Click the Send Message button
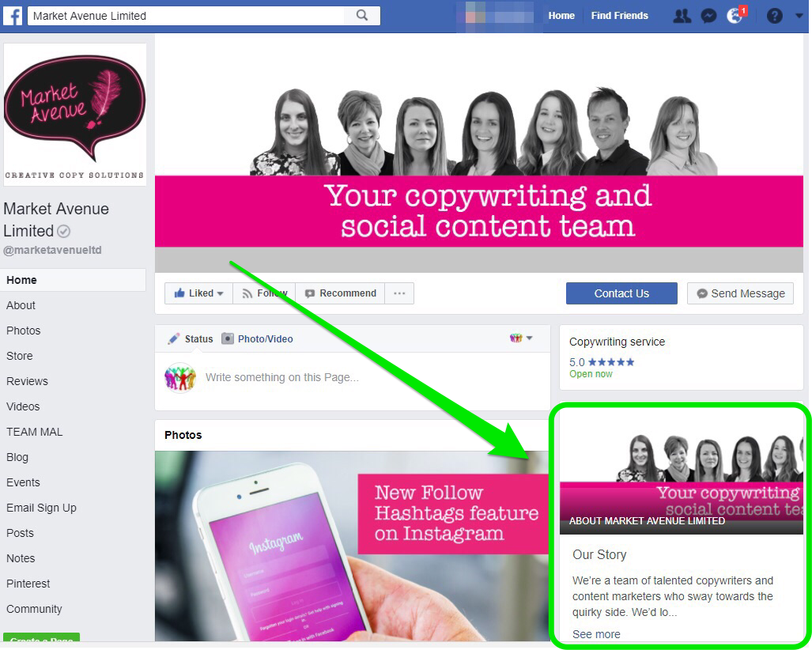Screen dimensions: 812x650 (741, 293)
